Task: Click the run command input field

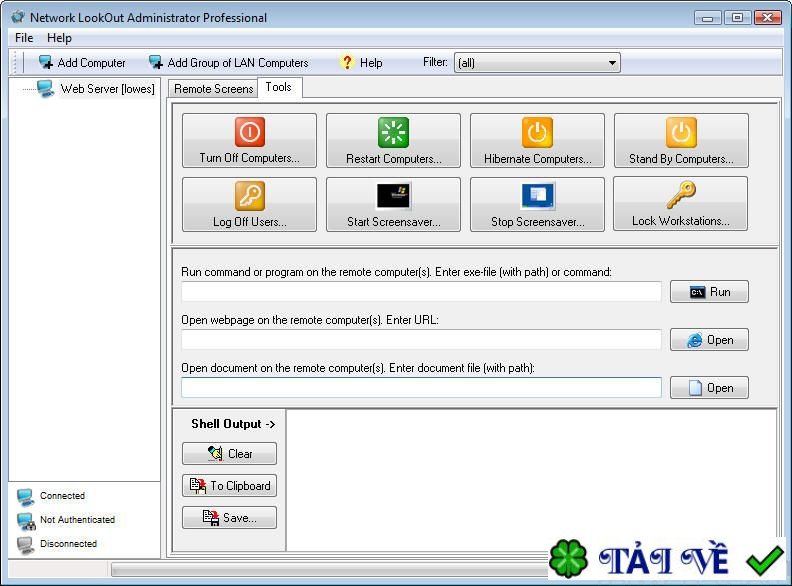Action: (421, 292)
